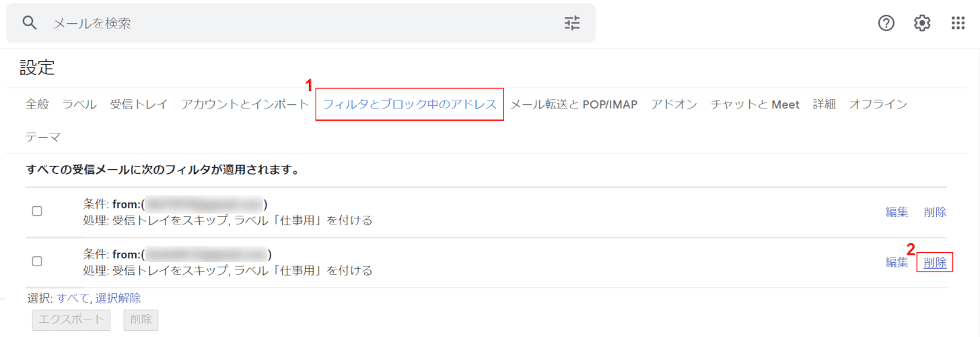Tick the second filter's checkbox
Viewport: 980px width, 337px height.
point(37,261)
